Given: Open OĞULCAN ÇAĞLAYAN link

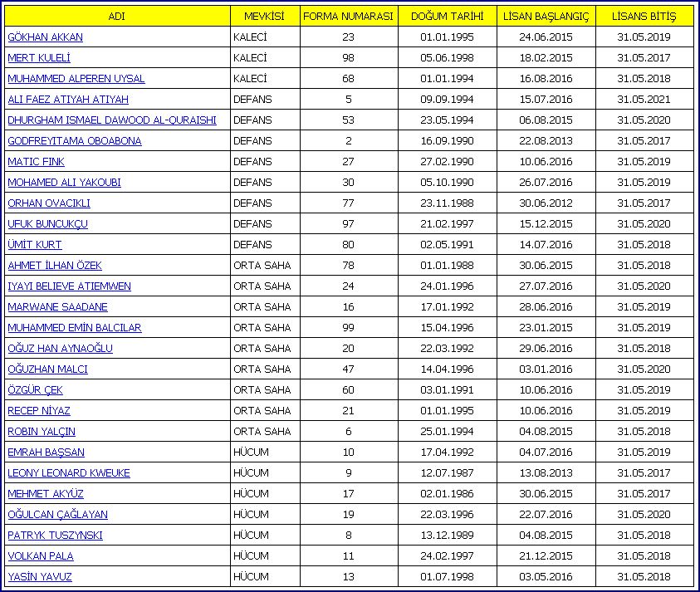Looking at the screenshot, I should coord(57,515).
